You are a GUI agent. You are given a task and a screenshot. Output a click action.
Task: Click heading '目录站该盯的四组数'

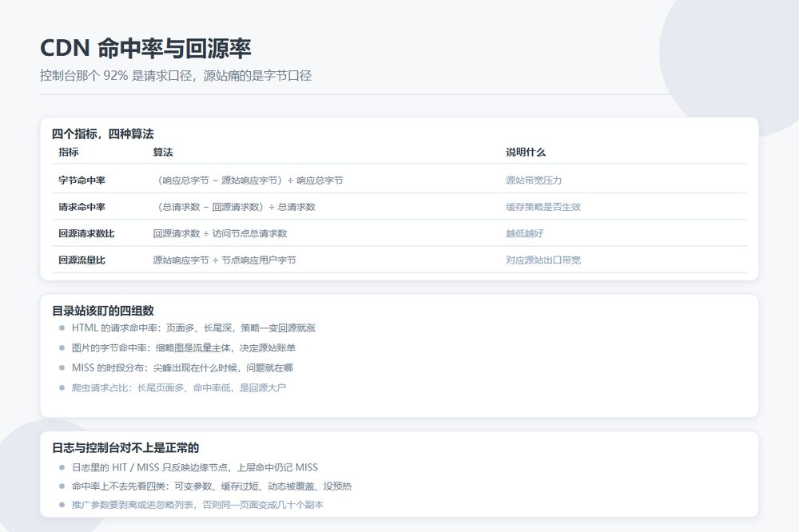[103, 310]
